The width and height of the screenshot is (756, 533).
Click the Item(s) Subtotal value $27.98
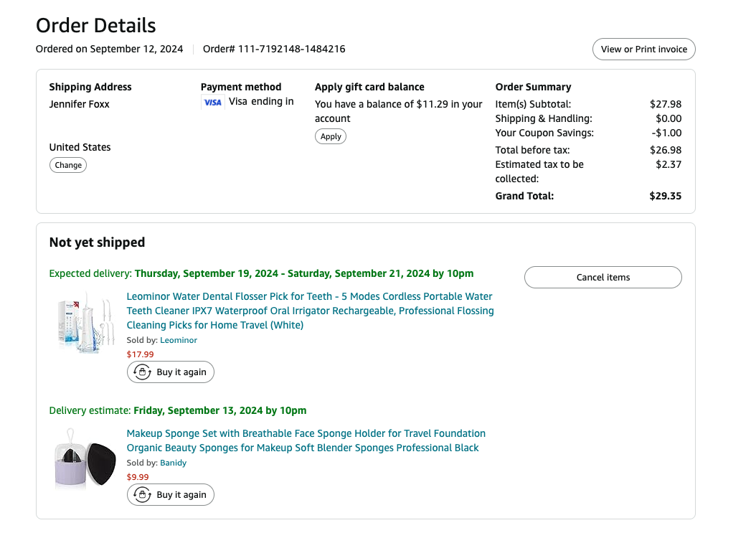pyautogui.click(x=666, y=104)
